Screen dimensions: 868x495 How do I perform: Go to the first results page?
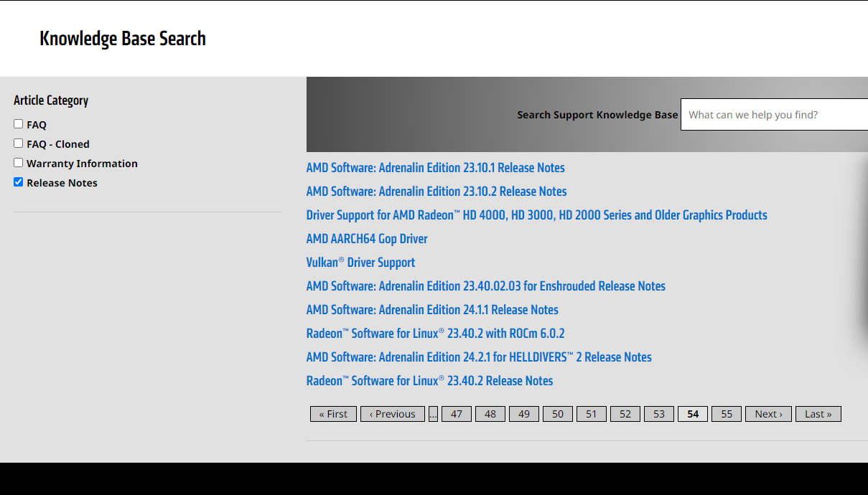333,414
